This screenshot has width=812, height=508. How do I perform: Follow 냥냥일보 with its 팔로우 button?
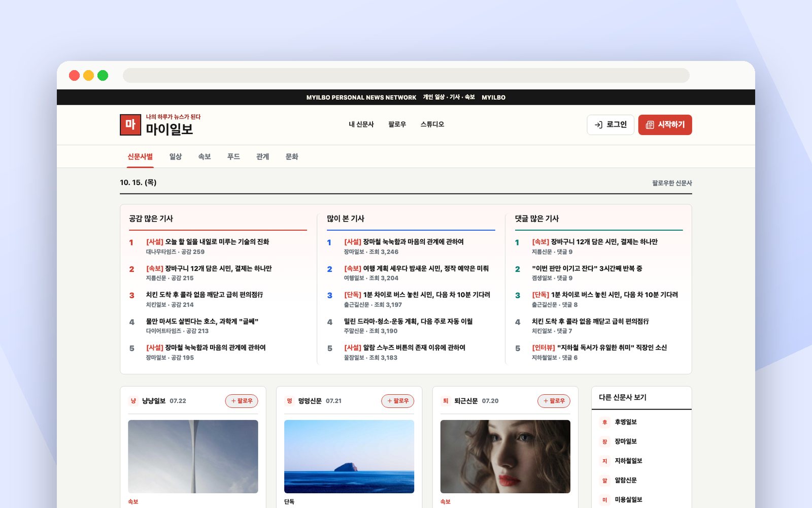point(242,401)
